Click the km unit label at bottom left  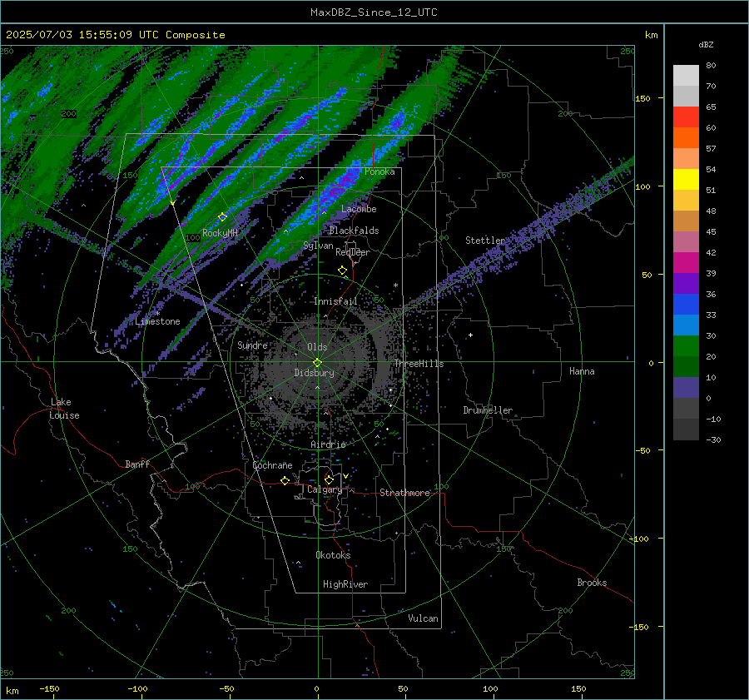pyautogui.click(x=12, y=691)
